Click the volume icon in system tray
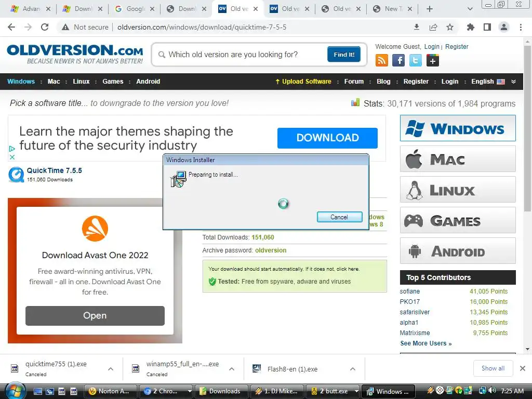Screen dimensions: 532x399 (x=493, y=391)
